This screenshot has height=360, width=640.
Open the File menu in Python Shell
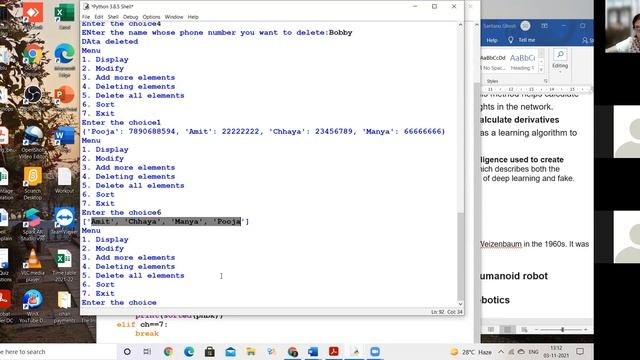point(86,17)
